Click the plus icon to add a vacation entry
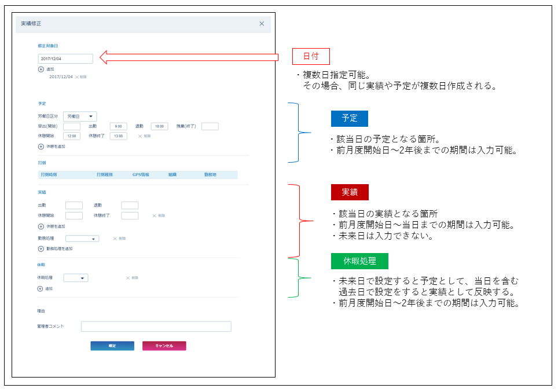This screenshot has height=392, width=558. pos(40,289)
